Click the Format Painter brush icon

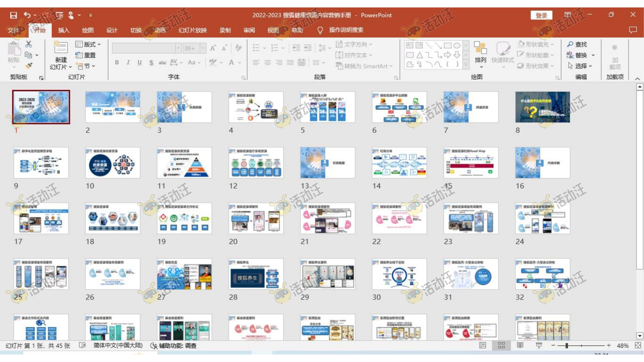pyautogui.click(x=29, y=65)
